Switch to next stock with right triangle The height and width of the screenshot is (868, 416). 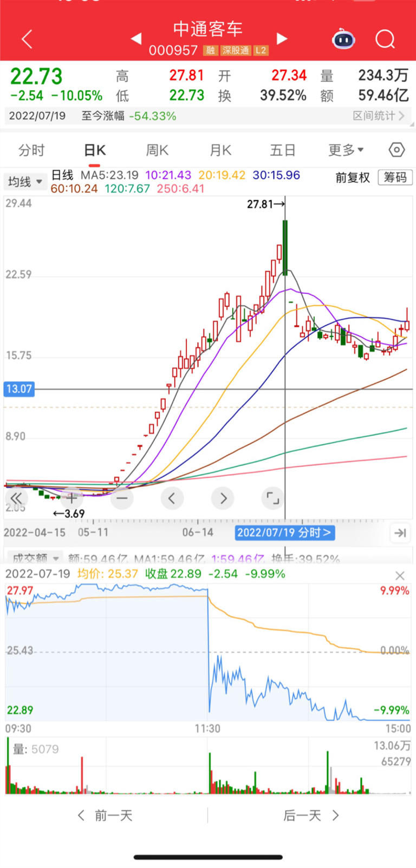coord(282,39)
